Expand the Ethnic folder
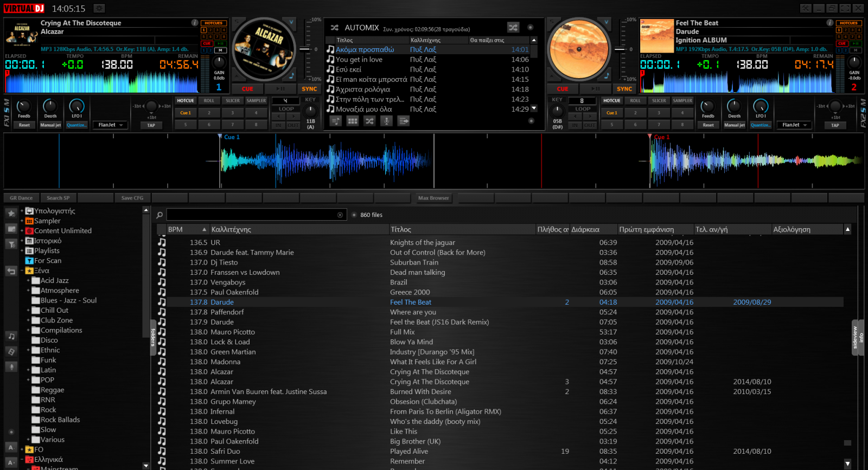Screen dimensions: 868x470 pyautogui.click(x=28, y=350)
